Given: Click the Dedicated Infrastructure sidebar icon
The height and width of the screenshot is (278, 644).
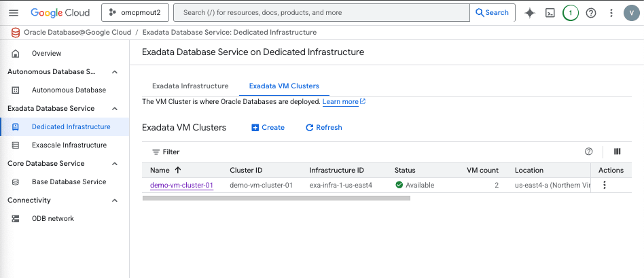Looking at the screenshot, I should pyautogui.click(x=16, y=126).
